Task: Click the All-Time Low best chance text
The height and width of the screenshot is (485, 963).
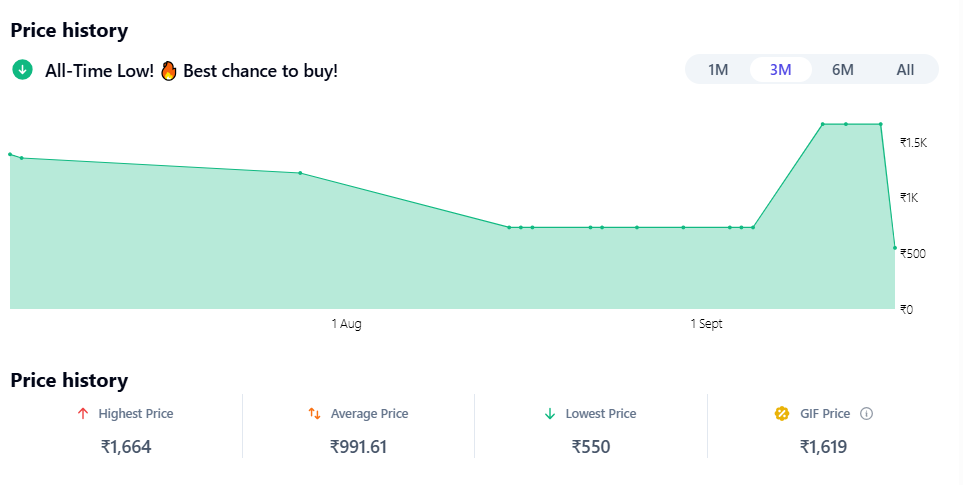Action: 191,71
